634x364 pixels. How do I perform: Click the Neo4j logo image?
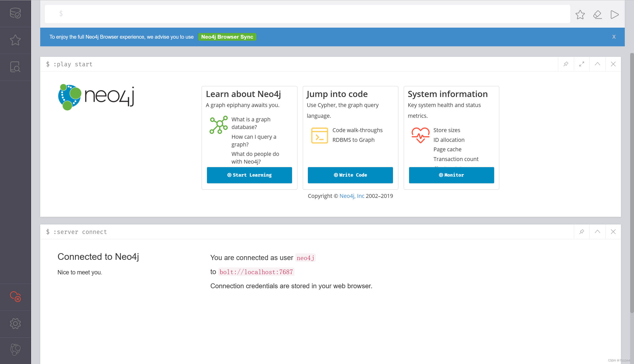pos(96,97)
